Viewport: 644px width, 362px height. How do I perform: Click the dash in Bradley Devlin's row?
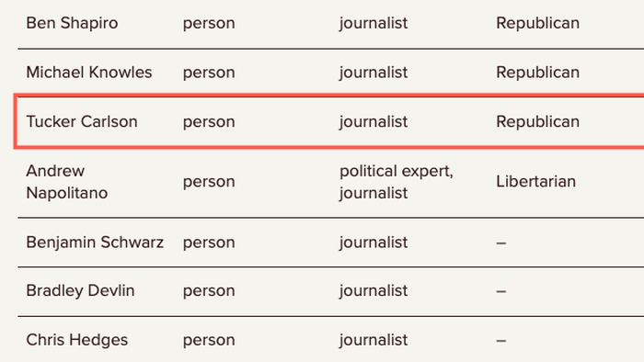pos(501,291)
